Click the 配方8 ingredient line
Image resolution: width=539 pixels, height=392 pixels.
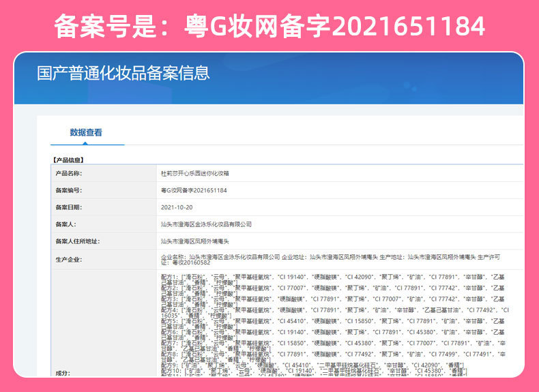click(x=333, y=357)
